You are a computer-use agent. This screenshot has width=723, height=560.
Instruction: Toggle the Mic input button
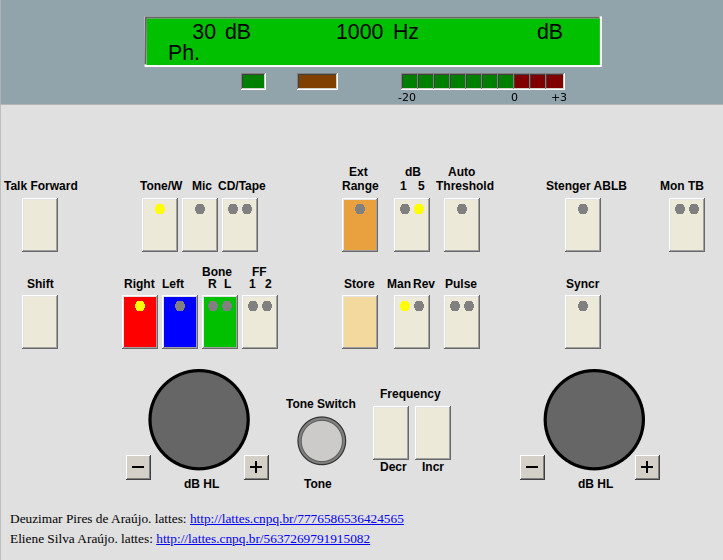(200, 224)
